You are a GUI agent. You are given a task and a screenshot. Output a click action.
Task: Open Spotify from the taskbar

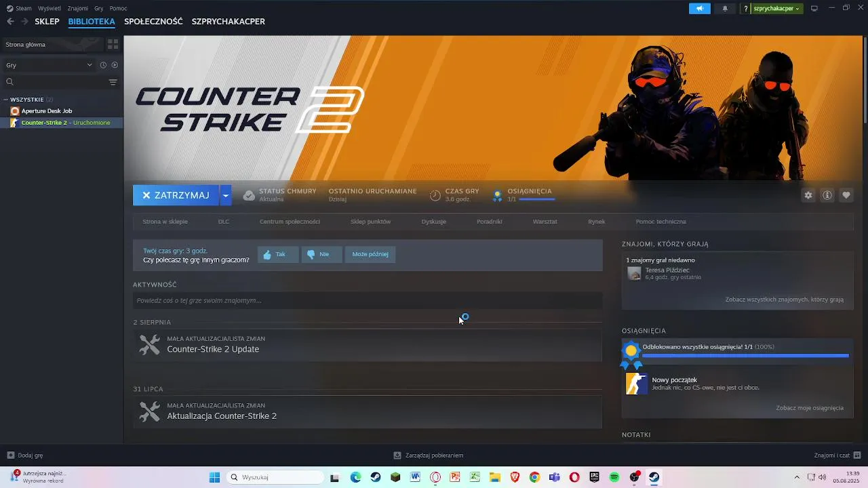tap(614, 477)
